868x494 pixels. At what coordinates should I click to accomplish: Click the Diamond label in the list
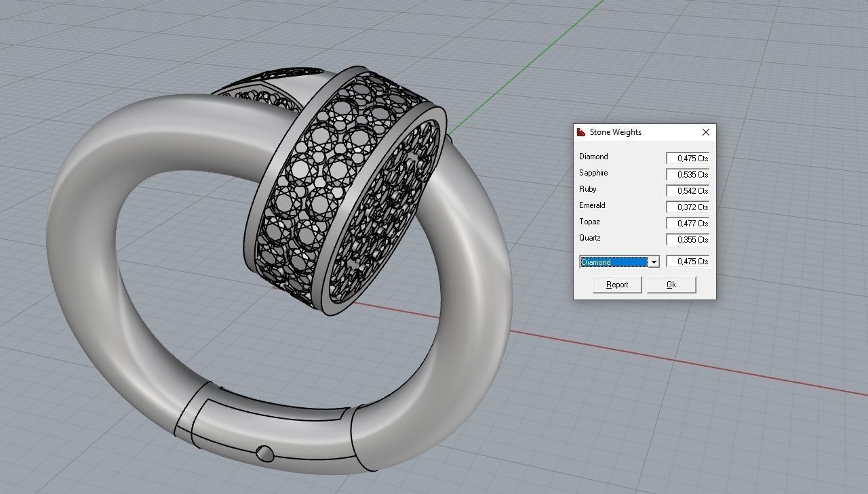coord(593,157)
